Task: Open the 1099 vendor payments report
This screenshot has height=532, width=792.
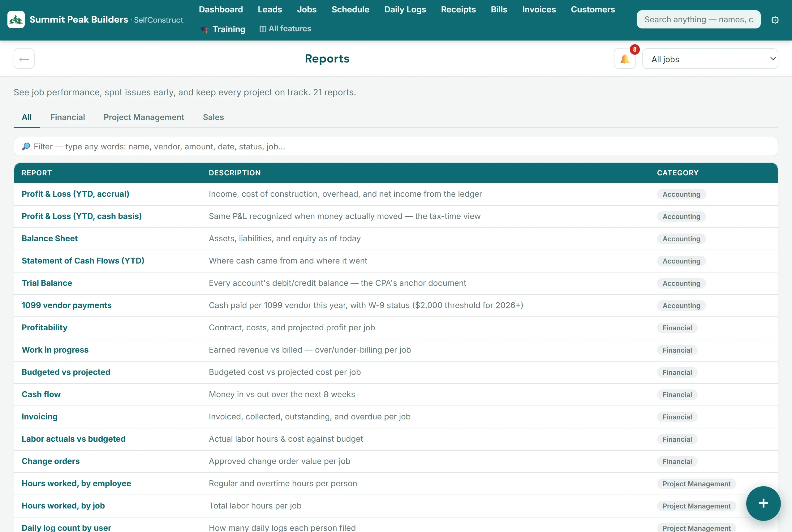Action: (x=67, y=305)
